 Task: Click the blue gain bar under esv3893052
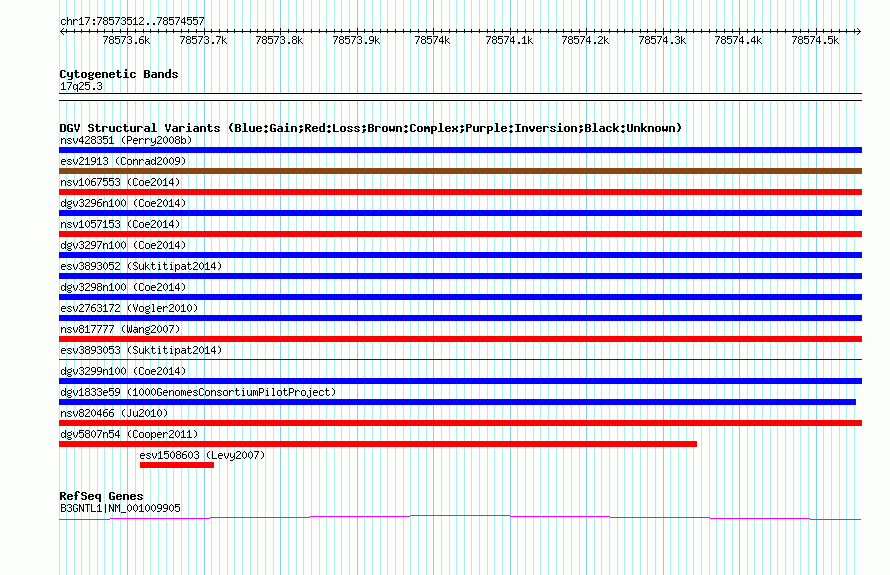(x=460, y=276)
